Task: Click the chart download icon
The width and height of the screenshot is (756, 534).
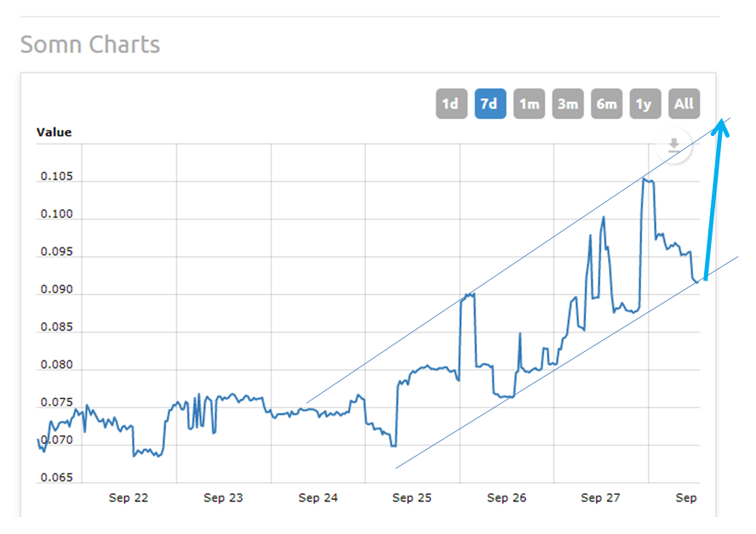Action: pos(674,145)
